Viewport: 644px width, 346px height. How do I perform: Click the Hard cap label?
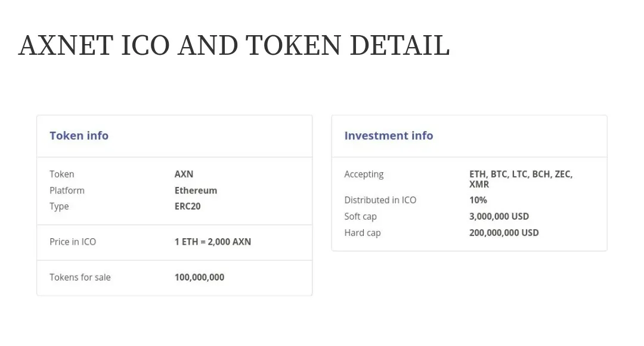363,233
